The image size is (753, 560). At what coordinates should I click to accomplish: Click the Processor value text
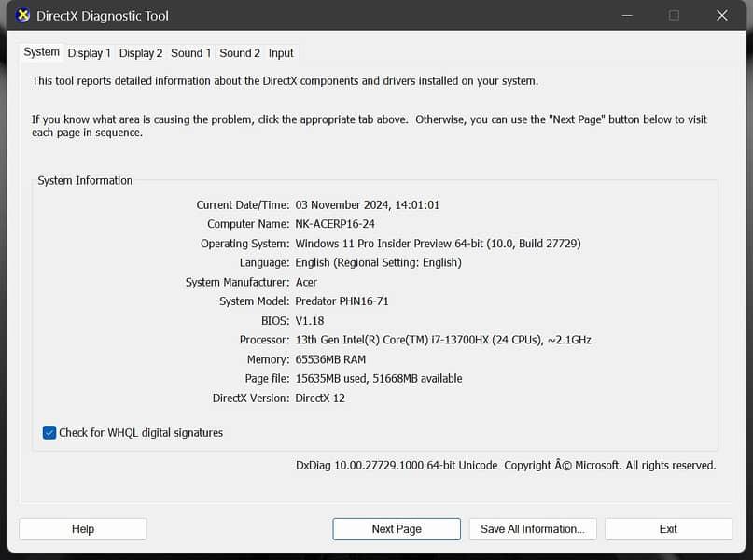(442, 340)
